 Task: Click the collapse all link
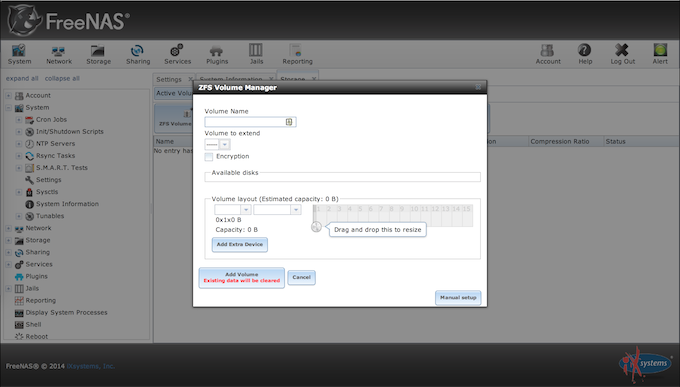(62, 79)
